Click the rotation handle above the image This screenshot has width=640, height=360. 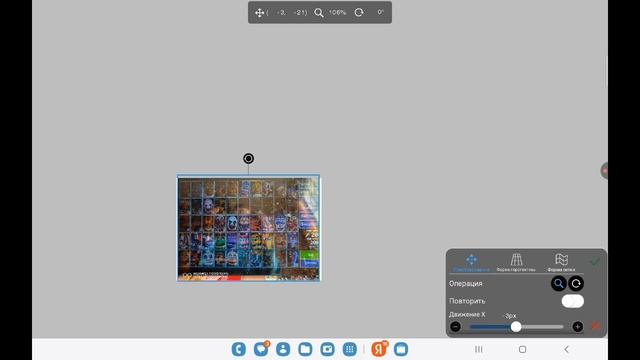(x=249, y=158)
